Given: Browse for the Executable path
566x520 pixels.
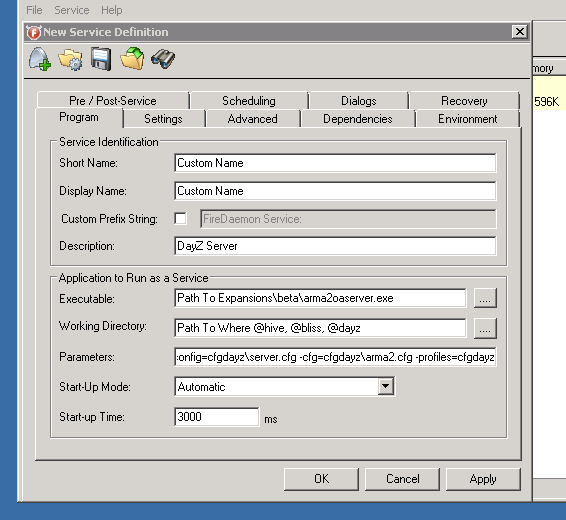Looking at the screenshot, I should (485, 298).
